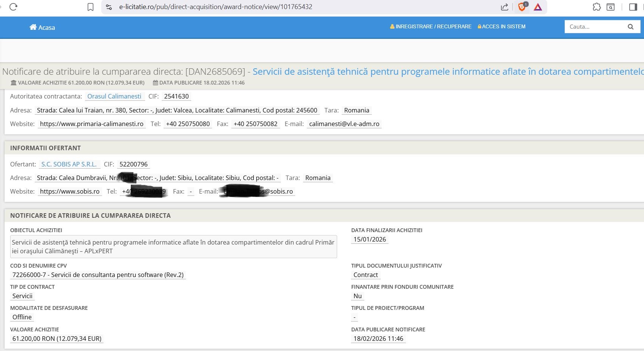The height and width of the screenshot is (351, 644).
Task: Click the browser reload icon
Action: (x=13, y=7)
